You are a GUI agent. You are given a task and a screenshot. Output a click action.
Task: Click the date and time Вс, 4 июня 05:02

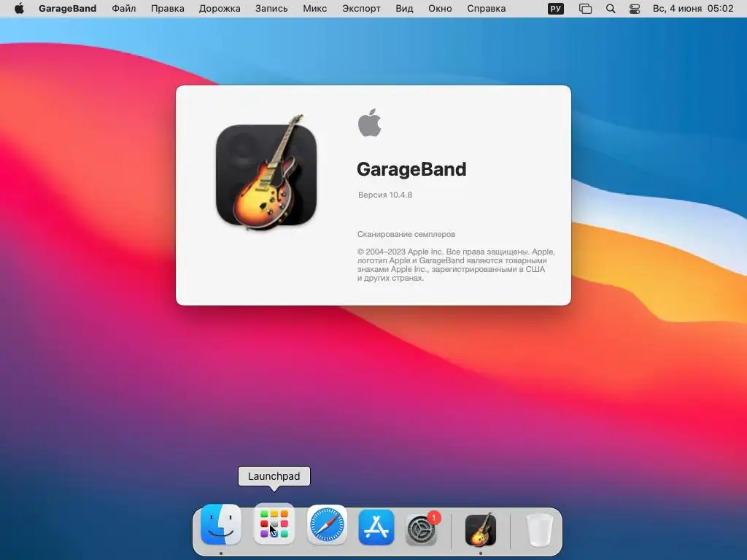[x=693, y=9]
